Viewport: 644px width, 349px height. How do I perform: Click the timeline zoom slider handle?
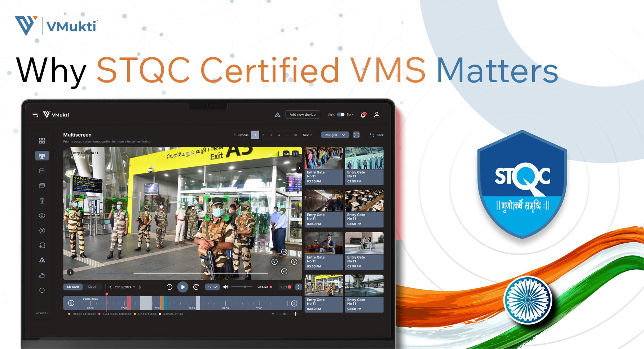click(x=284, y=314)
